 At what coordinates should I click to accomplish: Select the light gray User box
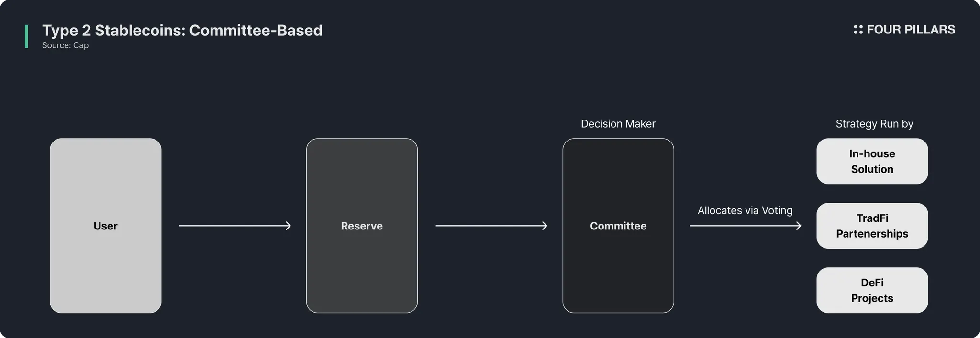click(x=105, y=226)
